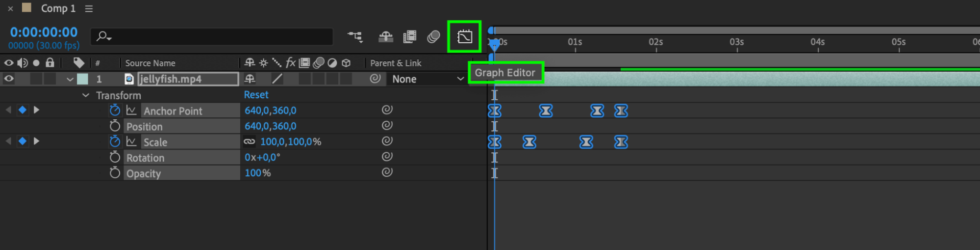Click the Opacity stopwatch icon
The image size is (980, 250).
coord(115,173)
